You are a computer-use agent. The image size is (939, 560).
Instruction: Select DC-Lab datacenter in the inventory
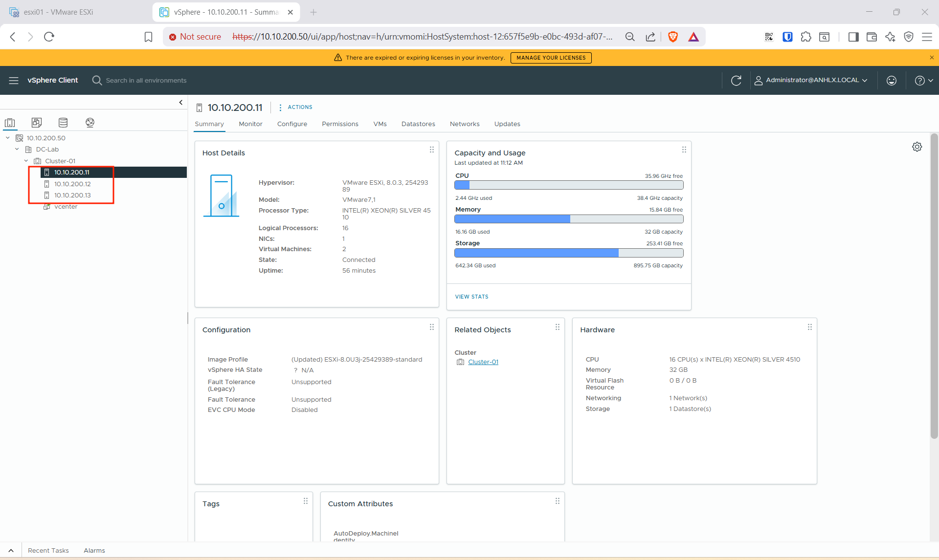[47, 149]
